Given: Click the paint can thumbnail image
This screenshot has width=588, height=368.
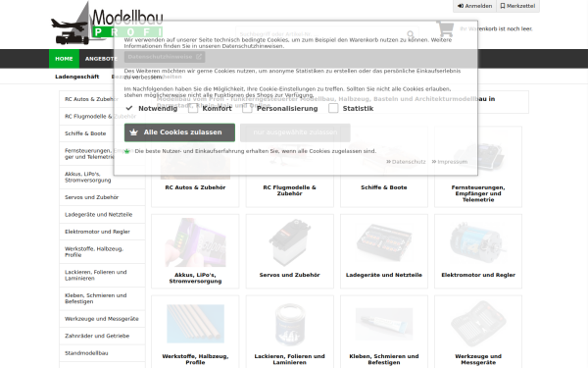Looking at the screenshot, I should pyautogui.click(x=289, y=325).
